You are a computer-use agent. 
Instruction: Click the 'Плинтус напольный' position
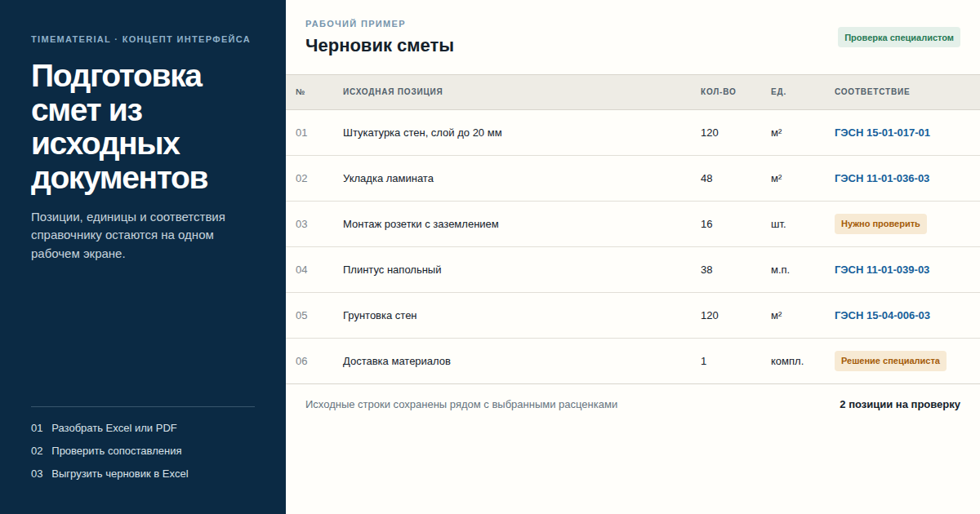coord(392,269)
